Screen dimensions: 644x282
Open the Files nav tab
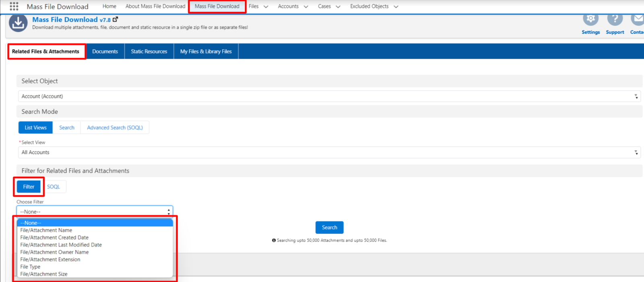point(254,6)
